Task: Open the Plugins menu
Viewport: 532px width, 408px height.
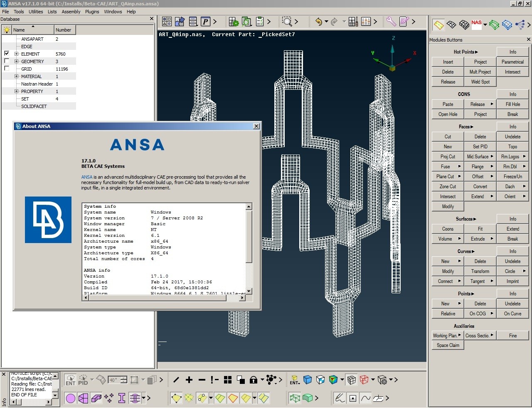Action: click(x=92, y=12)
